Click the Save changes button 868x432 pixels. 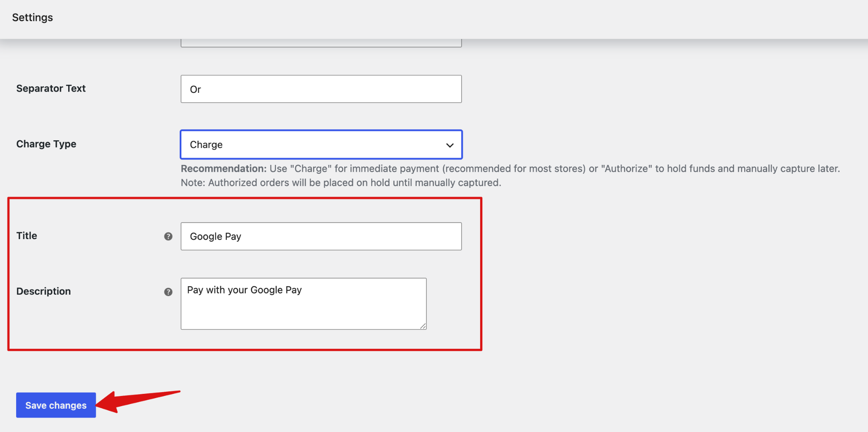pos(56,405)
